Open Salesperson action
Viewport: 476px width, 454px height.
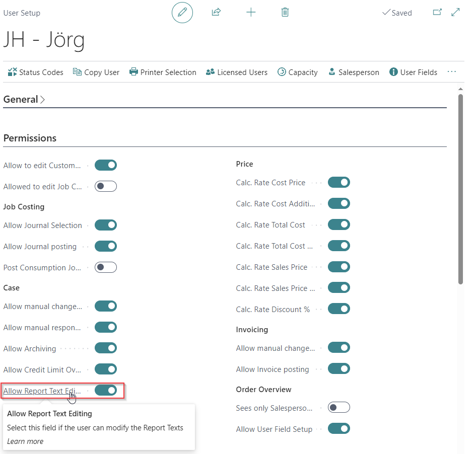pos(354,72)
